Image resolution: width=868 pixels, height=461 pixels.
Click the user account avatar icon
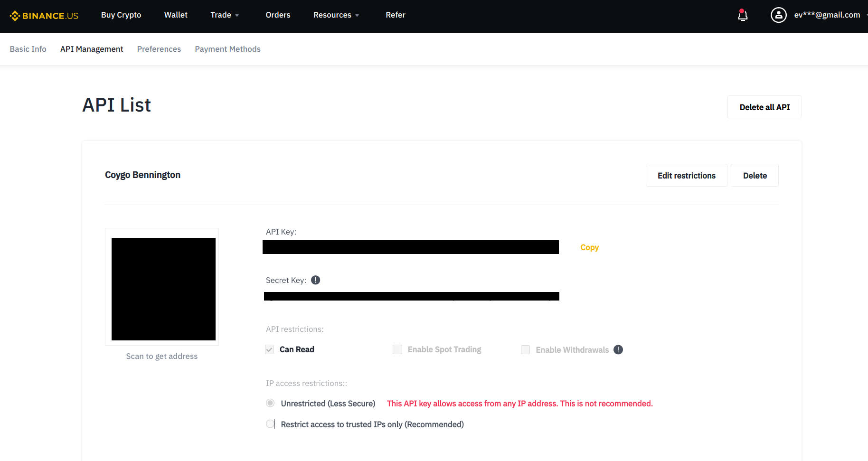click(779, 15)
